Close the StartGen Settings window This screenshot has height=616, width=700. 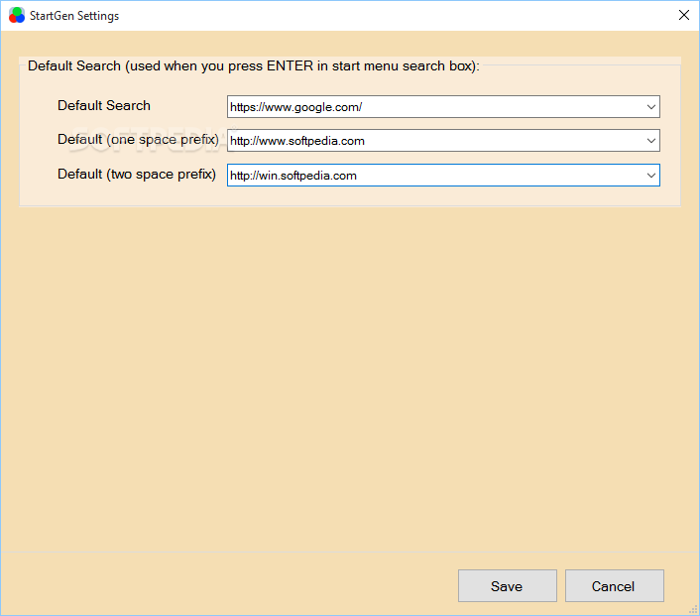pos(683,15)
